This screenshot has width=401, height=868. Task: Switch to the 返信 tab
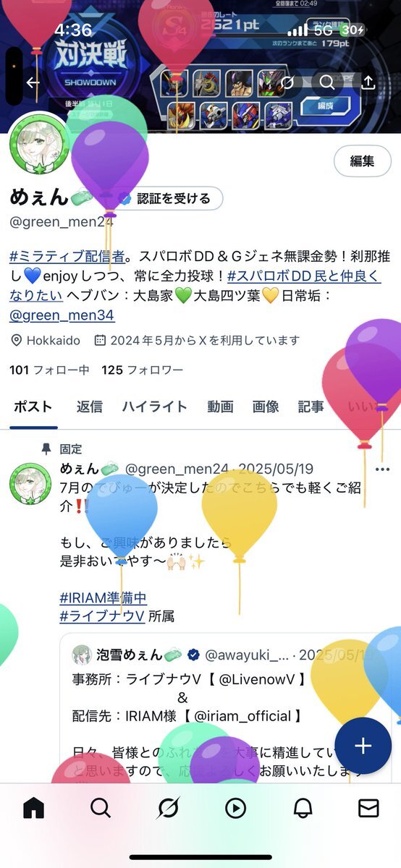pos(90,407)
